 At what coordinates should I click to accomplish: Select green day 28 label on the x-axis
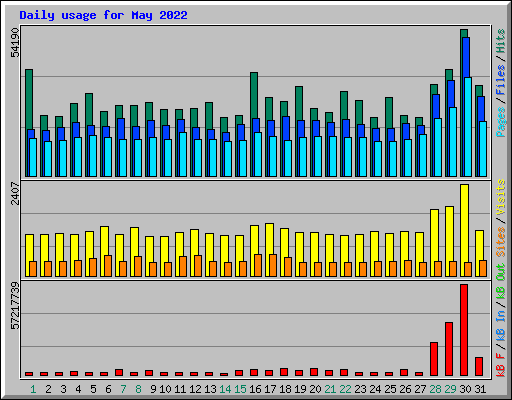pyautogui.click(x=435, y=389)
